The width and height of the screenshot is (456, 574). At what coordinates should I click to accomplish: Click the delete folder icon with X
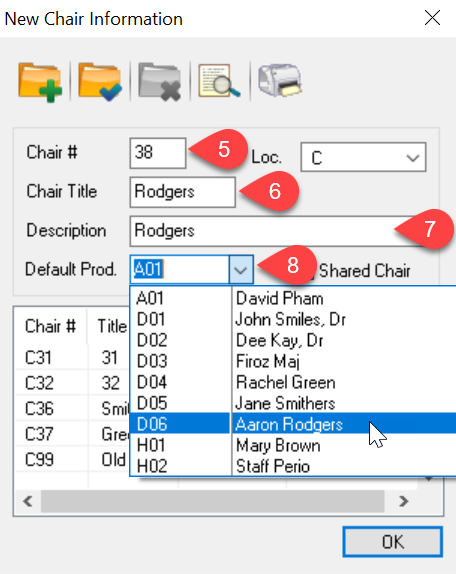tap(160, 82)
